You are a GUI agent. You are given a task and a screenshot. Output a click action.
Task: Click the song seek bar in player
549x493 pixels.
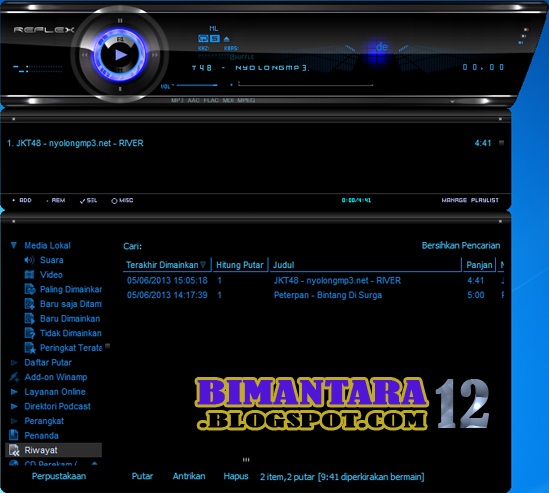coord(305,84)
